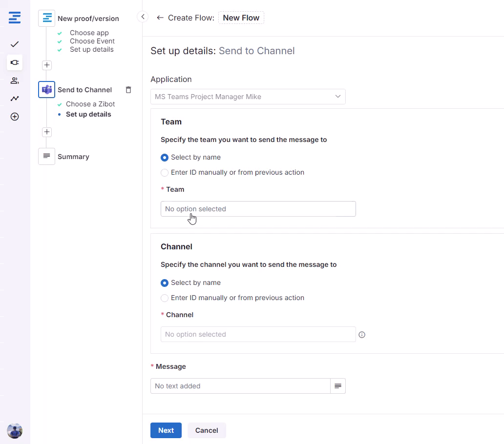Image resolution: width=504 pixels, height=444 pixels.
Task: Click the circled plus icon in sidebar
Action: click(15, 117)
